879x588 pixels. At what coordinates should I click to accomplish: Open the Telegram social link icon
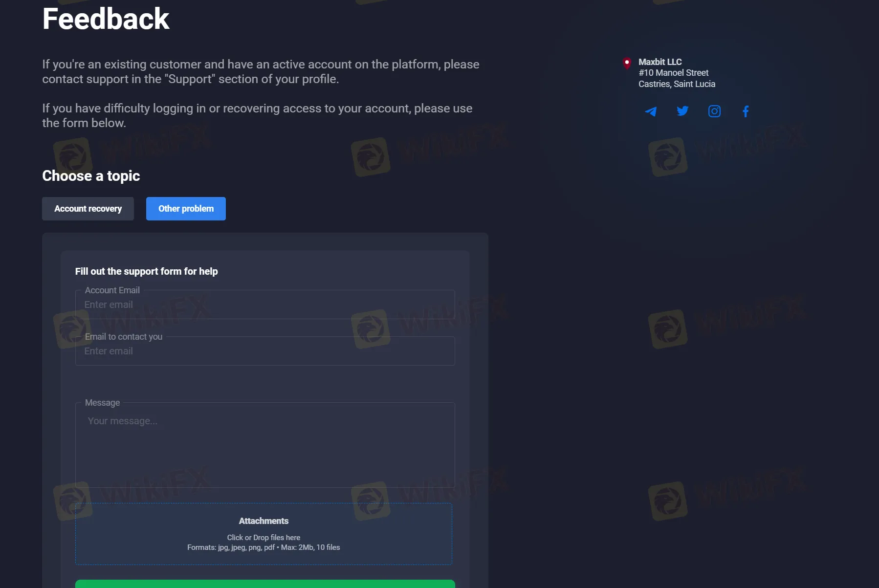click(x=651, y=111)
